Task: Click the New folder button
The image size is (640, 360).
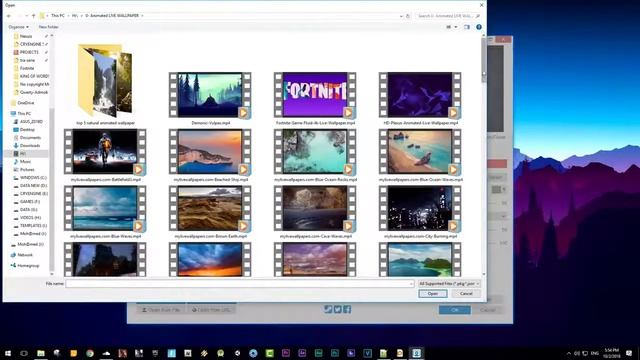Action: pos(49,27)
